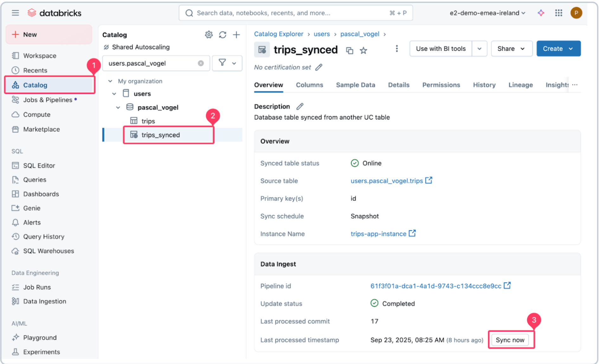This screenshot has height=364, width=599.
Task: Click the Databricks logo
Action: 54,13
